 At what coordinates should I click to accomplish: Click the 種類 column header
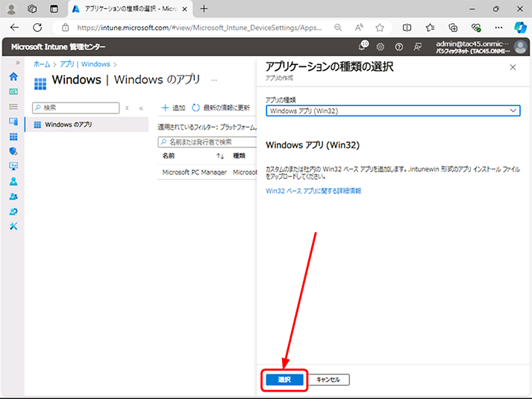tap(239, 156)
